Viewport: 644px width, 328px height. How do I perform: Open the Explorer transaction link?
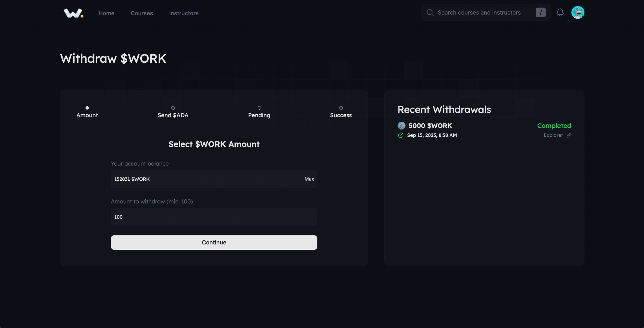(x=553, y=135)
